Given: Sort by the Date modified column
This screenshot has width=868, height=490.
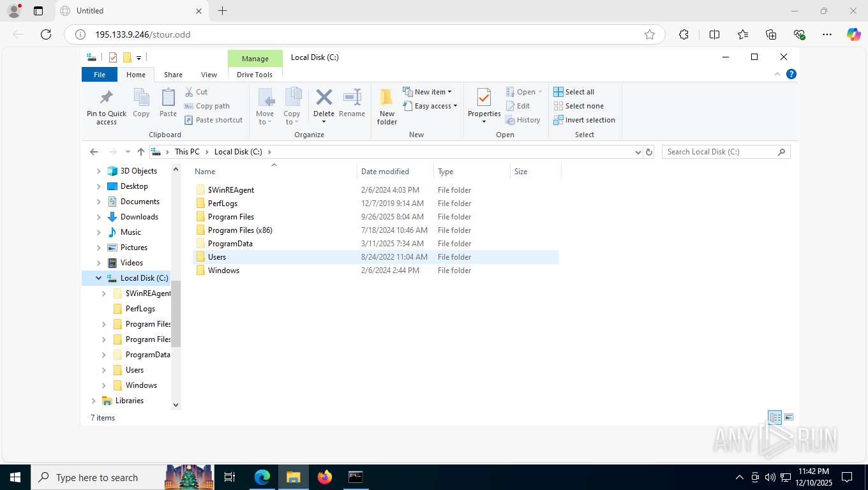Looking at the screenshot, I should click(395, 172).
